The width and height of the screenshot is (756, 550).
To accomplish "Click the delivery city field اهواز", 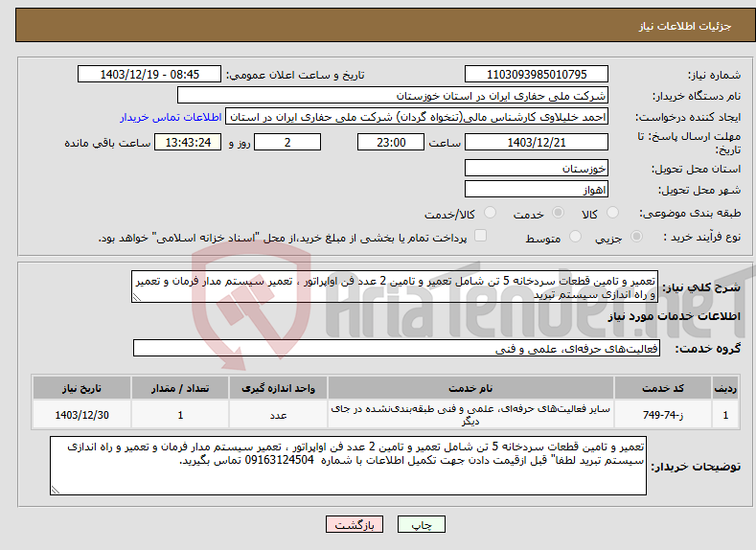I will pyautogui.click(x=537, y=190).
